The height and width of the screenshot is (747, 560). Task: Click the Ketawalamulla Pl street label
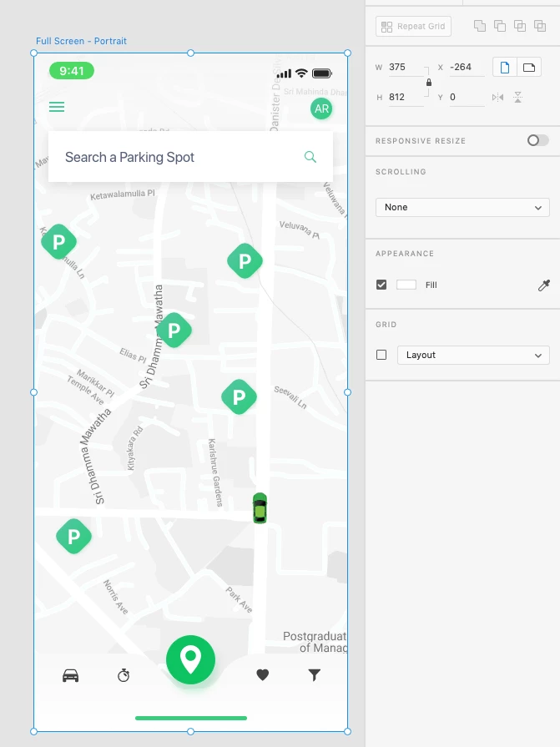tap(123, 194)
